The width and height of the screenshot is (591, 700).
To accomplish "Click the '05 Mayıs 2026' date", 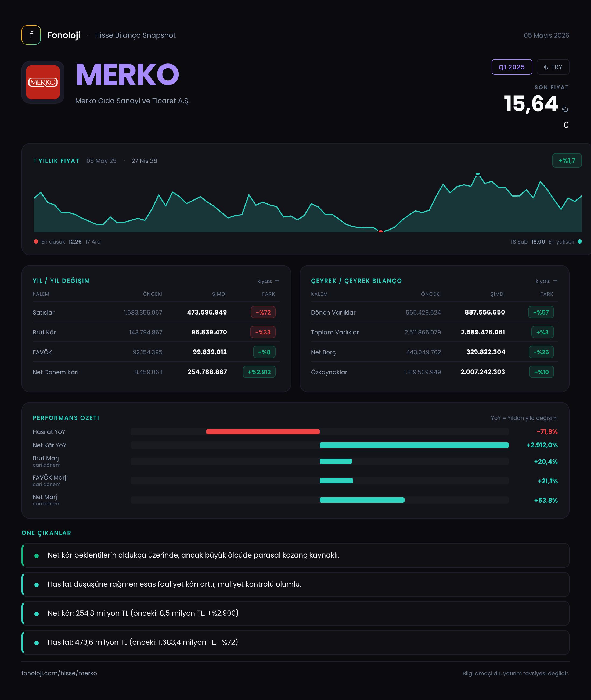I will (546, 35).
